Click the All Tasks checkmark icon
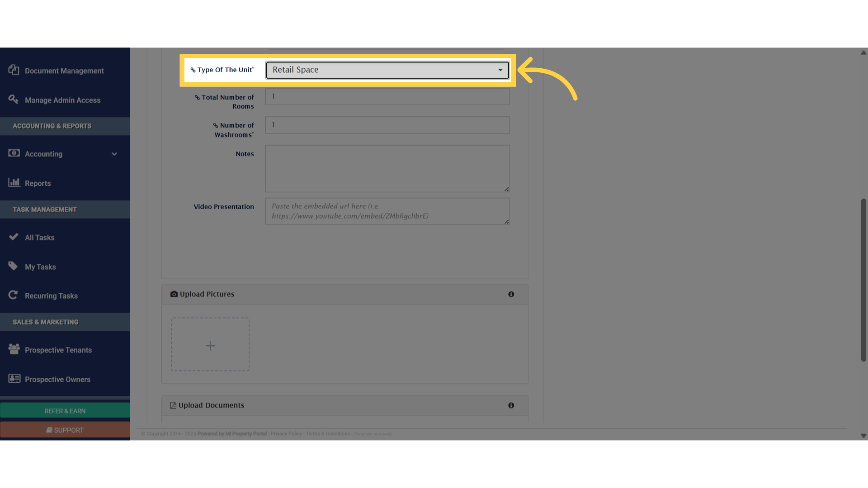The image size is (868, 488). point(14,237)
